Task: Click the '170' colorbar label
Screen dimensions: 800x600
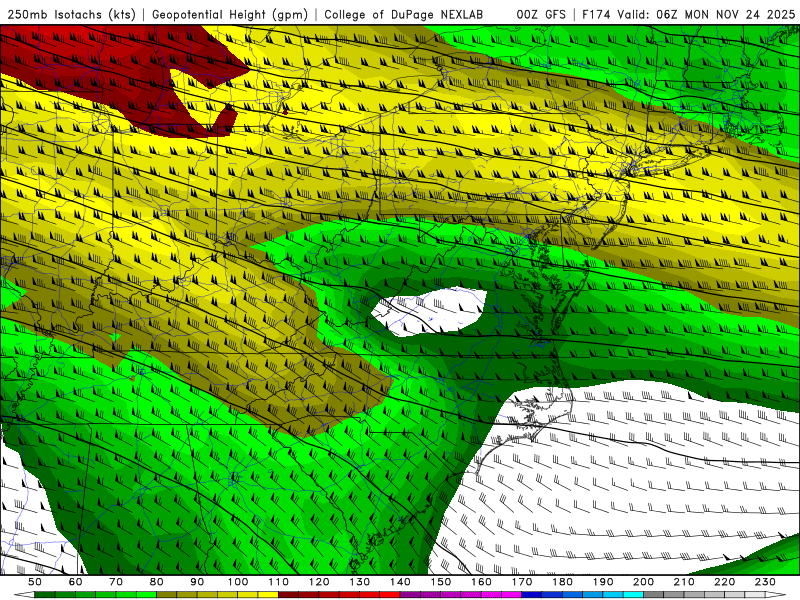Action: point(522,582)
